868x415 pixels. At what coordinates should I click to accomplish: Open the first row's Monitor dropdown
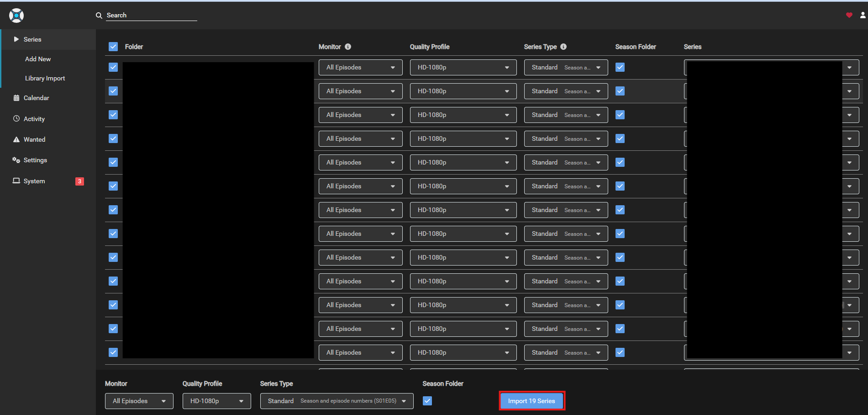point(361,67)
